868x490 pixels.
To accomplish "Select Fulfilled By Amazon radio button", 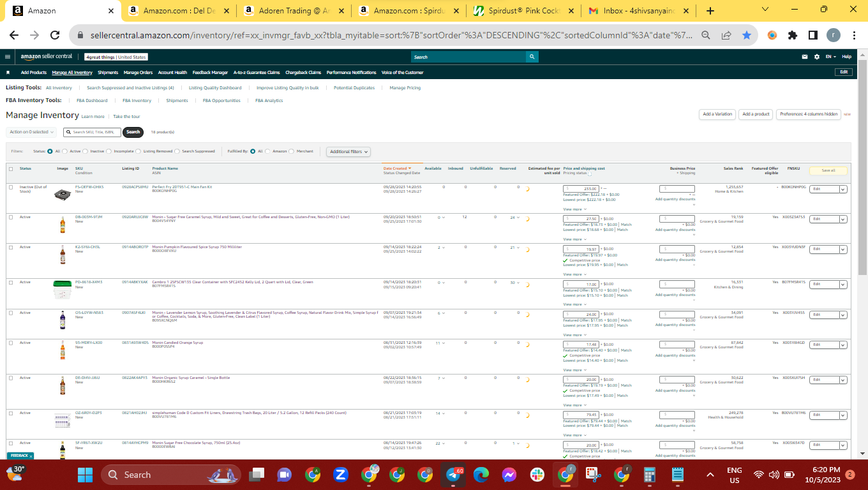I will pyautogui.click(x=268, y=151).
